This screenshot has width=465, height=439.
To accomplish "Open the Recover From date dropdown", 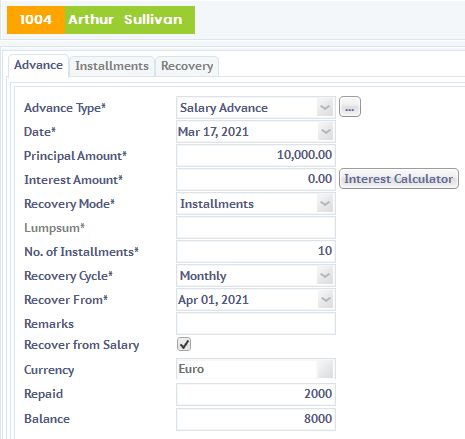I will coord(325,300).
